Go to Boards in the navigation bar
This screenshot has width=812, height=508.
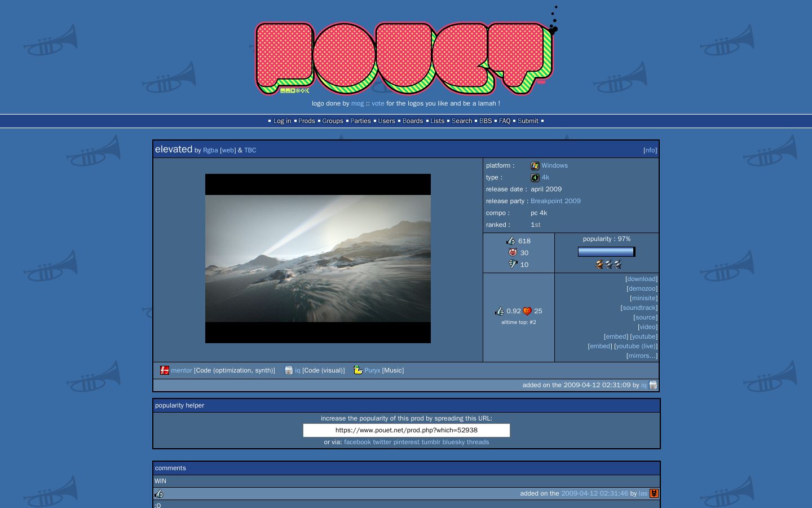[x=413, y=121]
